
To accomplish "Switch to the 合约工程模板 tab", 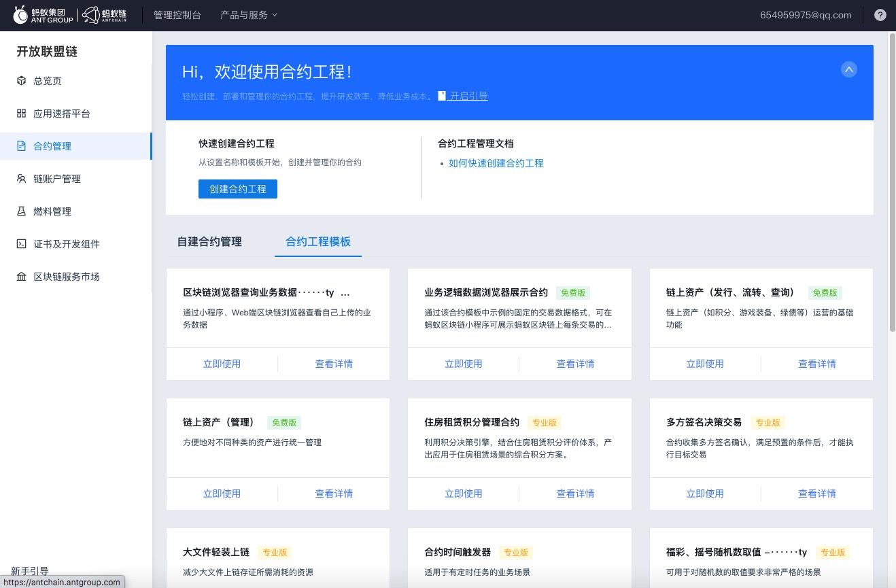I will tap(318, 241).
